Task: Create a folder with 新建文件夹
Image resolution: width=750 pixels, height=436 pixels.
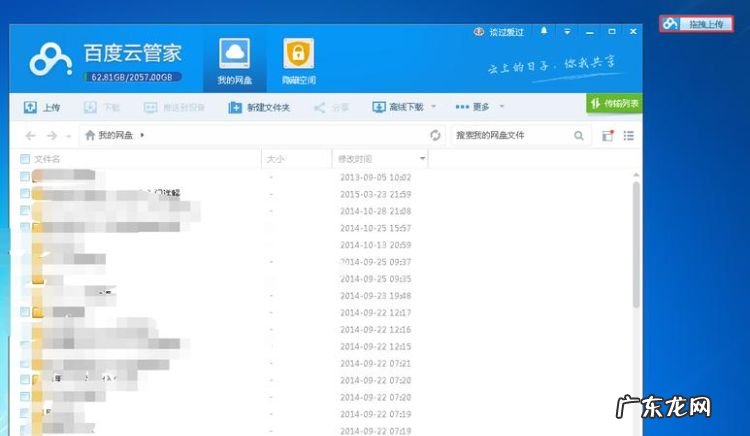Action: pos(260,107)
